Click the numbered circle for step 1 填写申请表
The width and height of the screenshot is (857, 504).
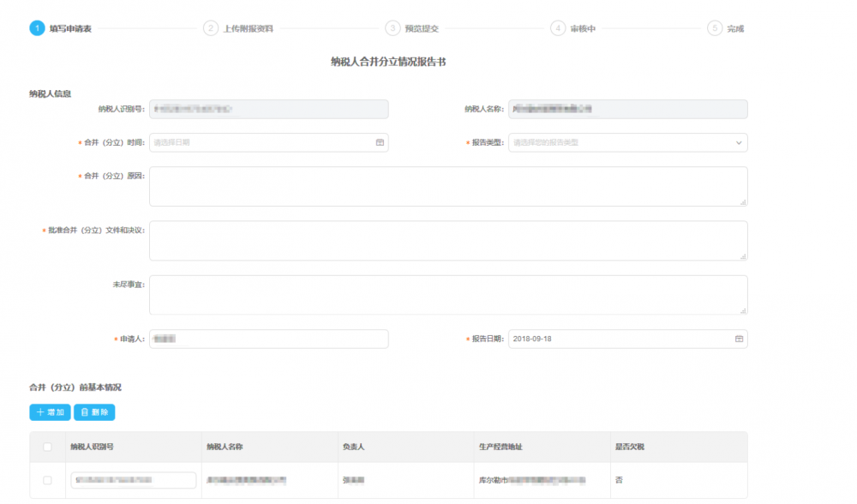click(35, 27)
